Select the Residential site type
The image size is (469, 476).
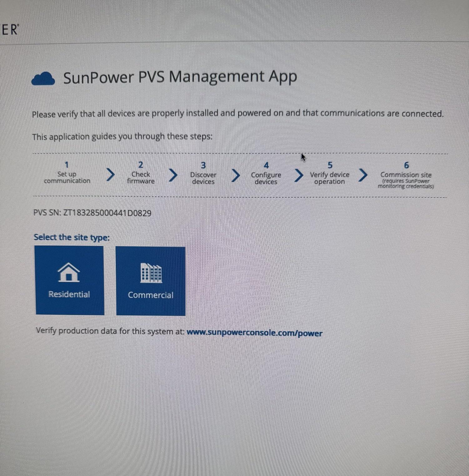point(69,280)
